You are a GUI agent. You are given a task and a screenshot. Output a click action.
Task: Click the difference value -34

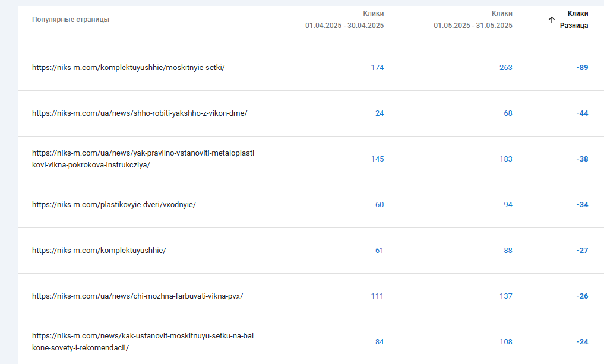click(582, 204)
